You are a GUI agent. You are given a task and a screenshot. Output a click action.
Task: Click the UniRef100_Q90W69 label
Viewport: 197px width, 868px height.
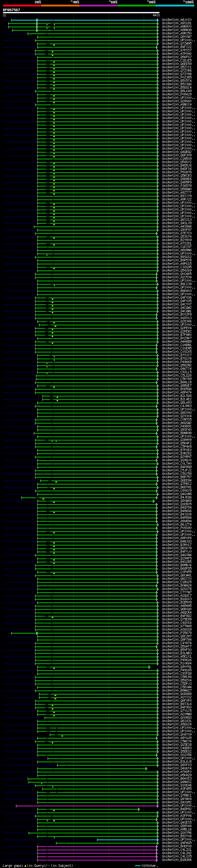tap(176, 501)
